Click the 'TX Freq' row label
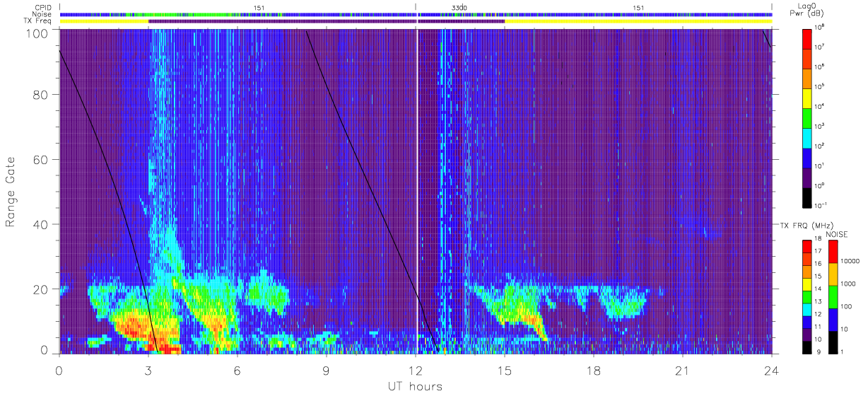Screen dimensions: 868x401 click(x=39, y=21)
